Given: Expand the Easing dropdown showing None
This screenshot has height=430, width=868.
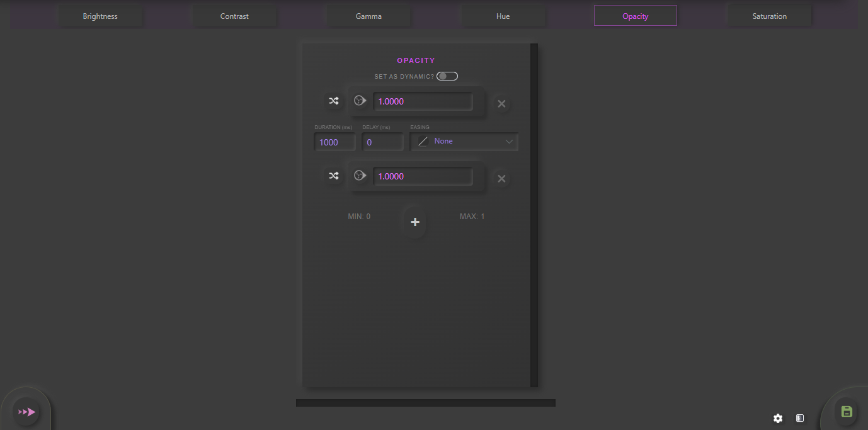Looking at the screenshot, I should [464, 141].
